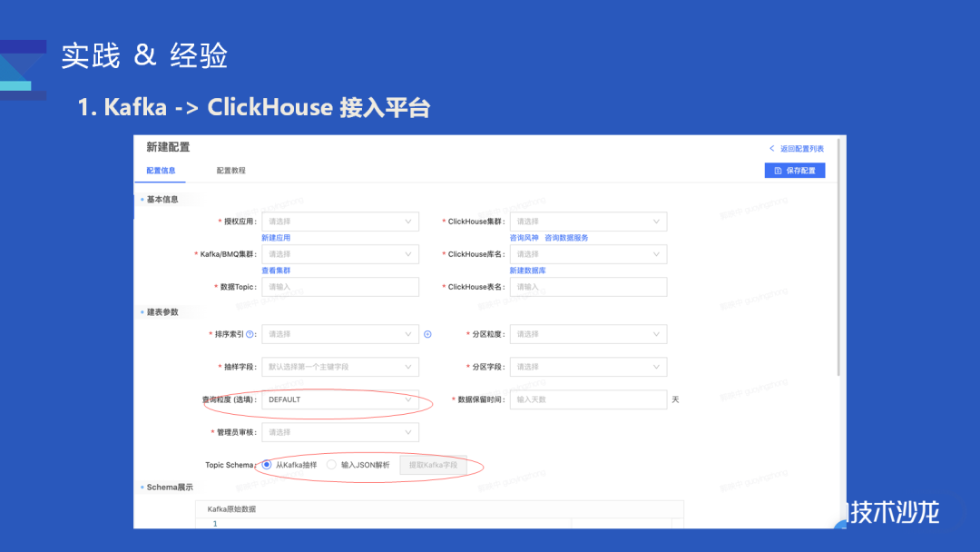Click the 新建配置 page title

pyautogui.click(x=168, y=148)
